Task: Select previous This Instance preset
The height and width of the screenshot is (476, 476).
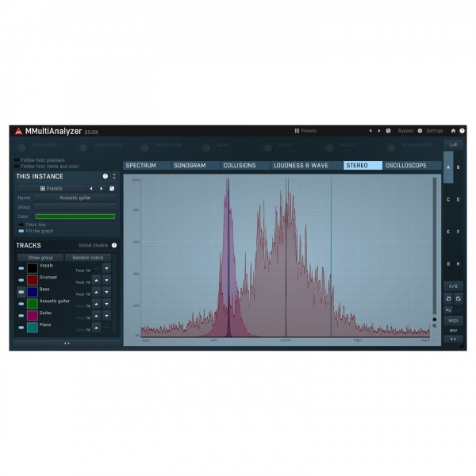Action: pos(91,189)
